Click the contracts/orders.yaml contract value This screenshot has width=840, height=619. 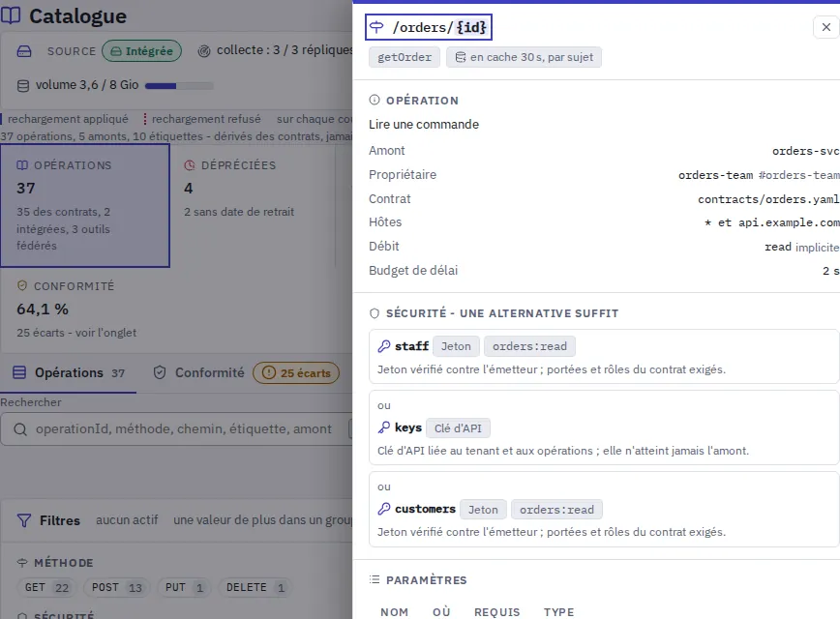point(768,199)
